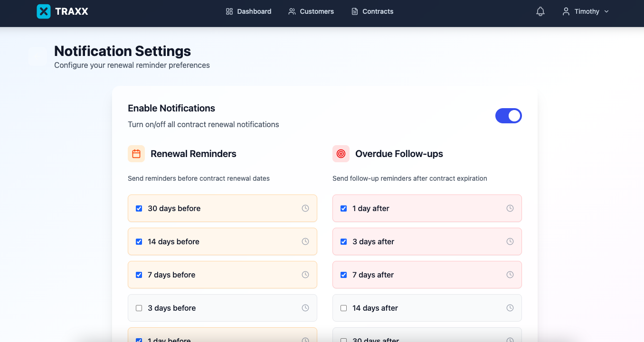Image resolution: width=644 pixels, height=342 pixels.
Task: Open the notifications bell
Action: point(540,11)
